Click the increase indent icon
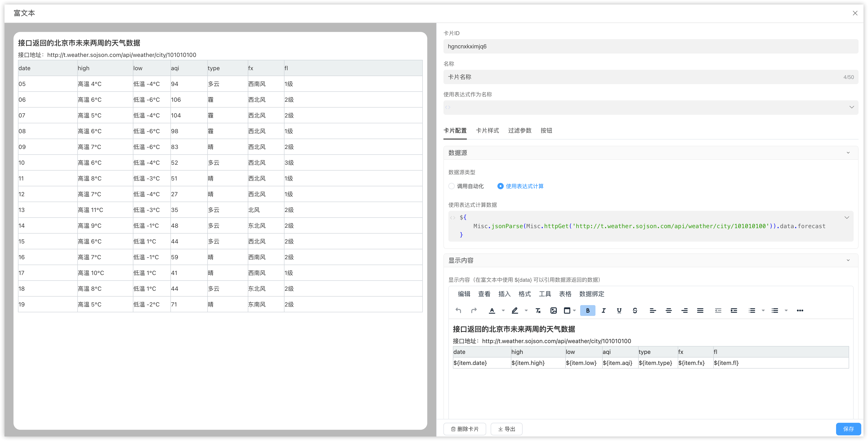Viewport: 868px width, 441px height. coord(734,310)
